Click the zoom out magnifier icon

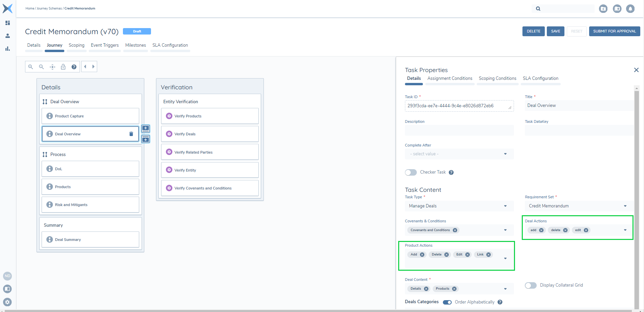41,67
